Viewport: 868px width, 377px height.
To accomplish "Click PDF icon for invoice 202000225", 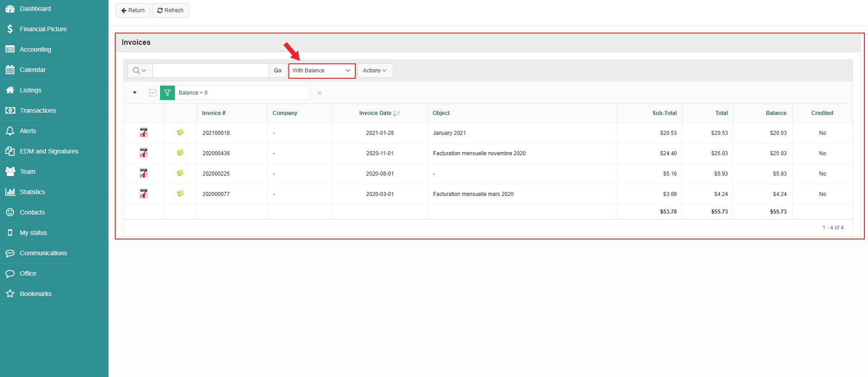I will pyautogui.click(x=144, y=173).
